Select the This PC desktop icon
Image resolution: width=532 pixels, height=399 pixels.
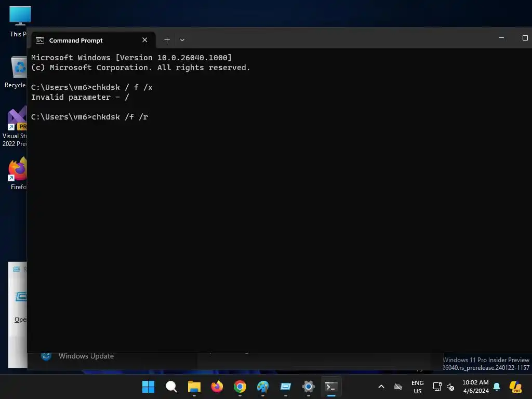[x=18, y=22]
